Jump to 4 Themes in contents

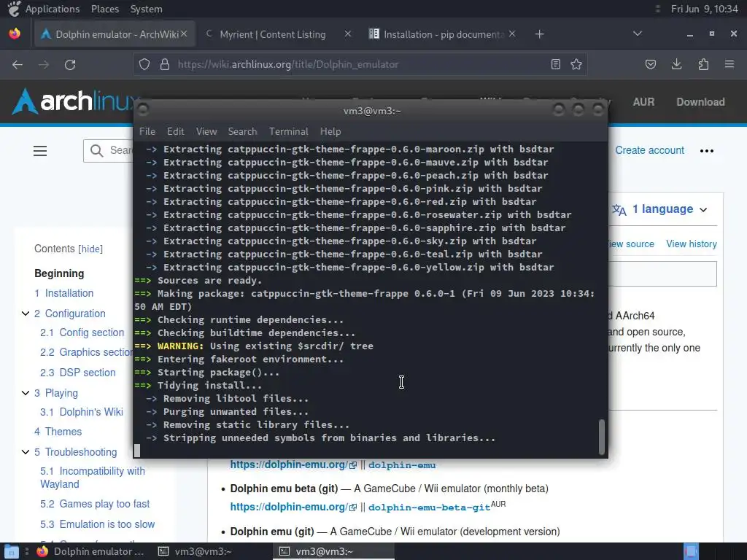point(58,432)
